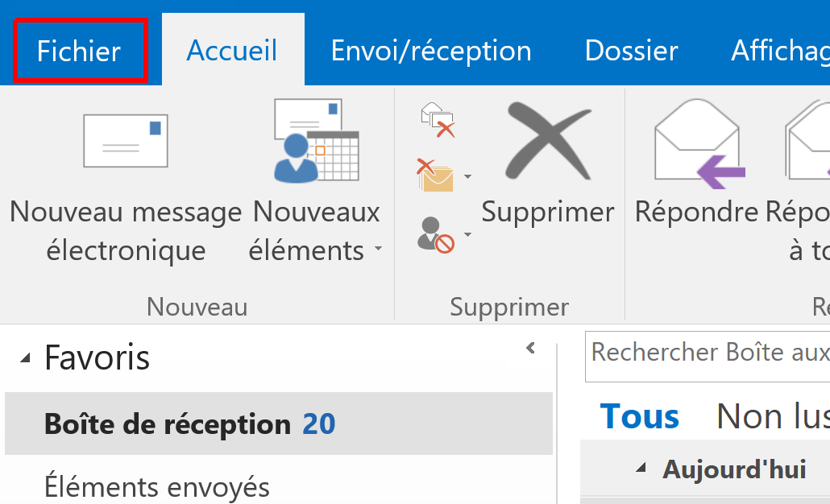Click the Clean up conversation icon

coord(435,176)
